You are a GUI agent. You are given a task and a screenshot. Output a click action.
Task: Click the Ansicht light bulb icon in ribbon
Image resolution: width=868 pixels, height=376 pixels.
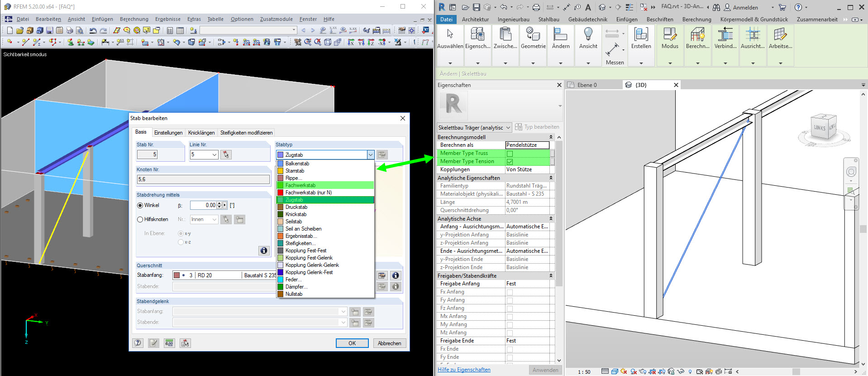[x=588, y=34]
